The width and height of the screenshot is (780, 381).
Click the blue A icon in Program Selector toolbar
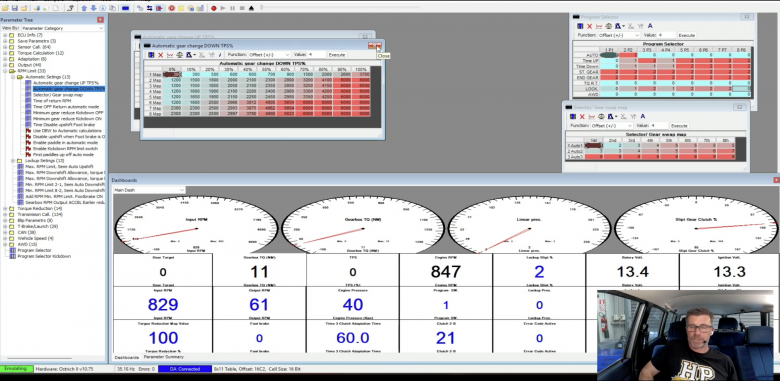point(650,26)
